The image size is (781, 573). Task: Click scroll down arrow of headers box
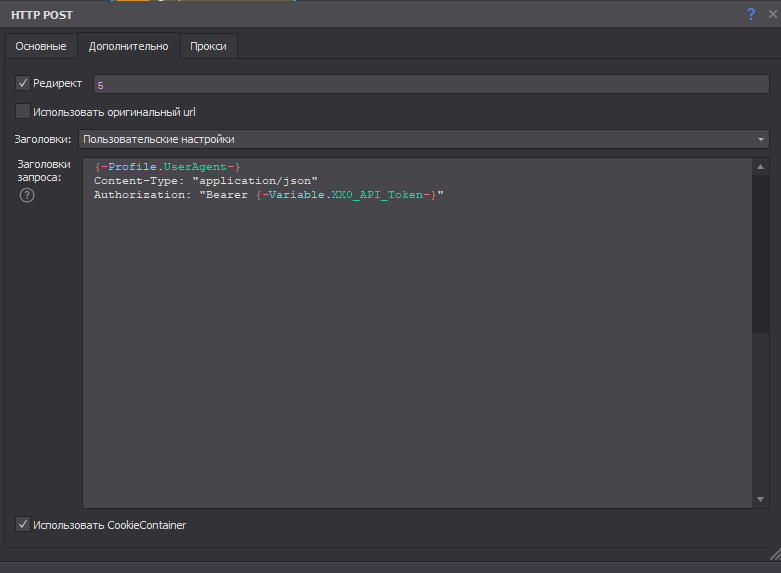click(761, 498)
